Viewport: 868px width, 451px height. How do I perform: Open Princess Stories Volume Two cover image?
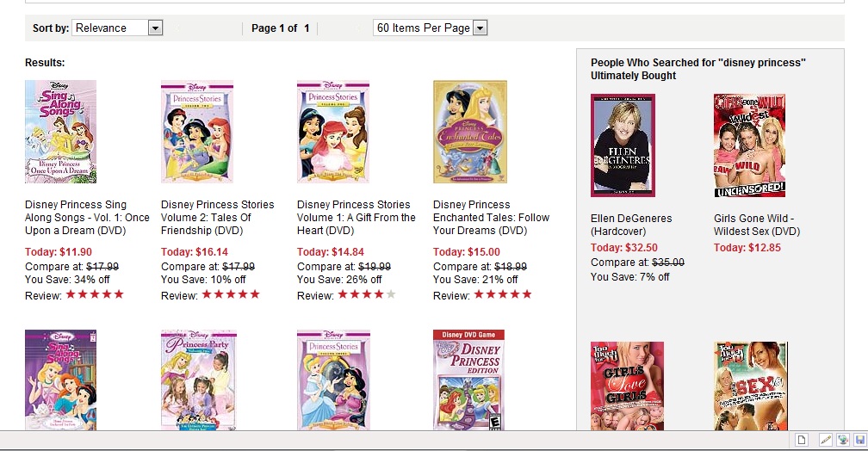pyautogui.click(x=197, y=132)
